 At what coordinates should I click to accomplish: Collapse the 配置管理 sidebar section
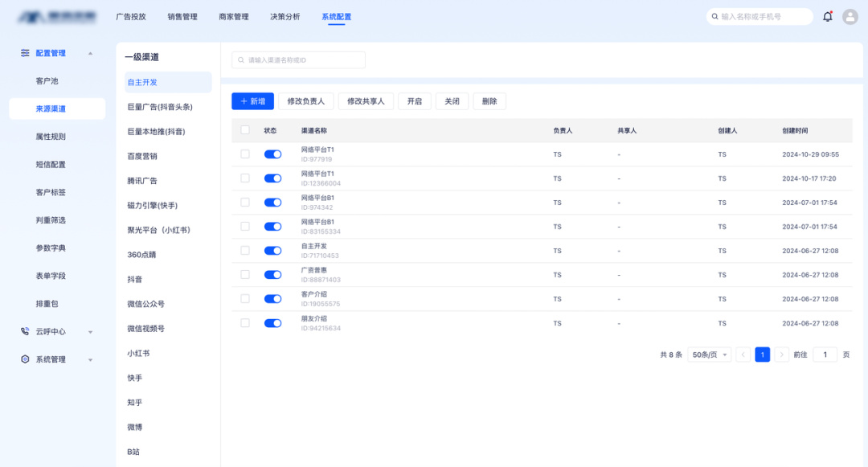pos(90,54)
